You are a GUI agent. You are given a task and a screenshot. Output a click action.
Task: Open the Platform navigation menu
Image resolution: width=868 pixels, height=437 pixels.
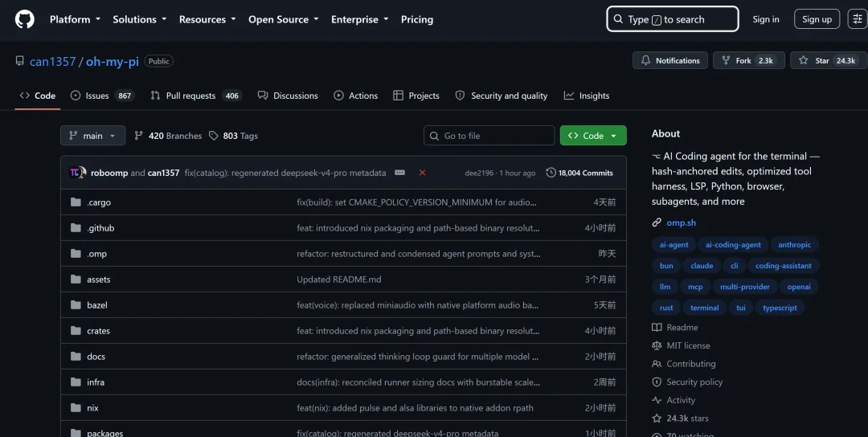[76, 19]
